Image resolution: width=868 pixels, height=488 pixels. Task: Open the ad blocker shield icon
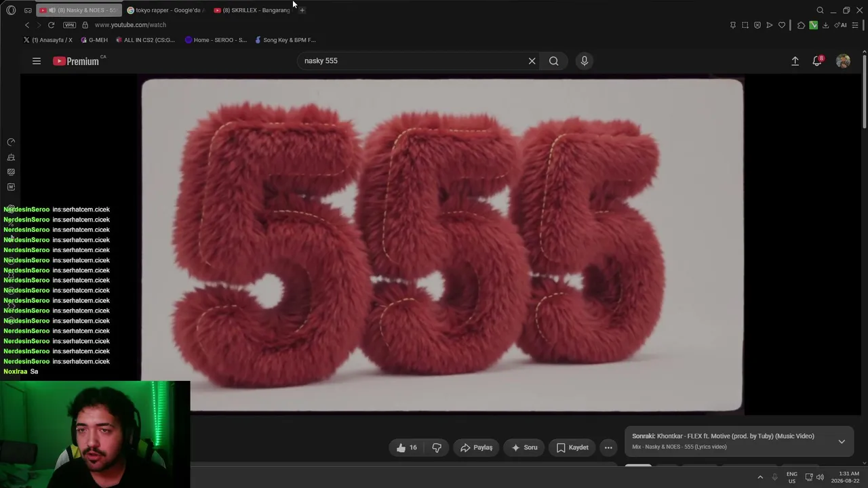pyautogui.click(x=757, y=25)
